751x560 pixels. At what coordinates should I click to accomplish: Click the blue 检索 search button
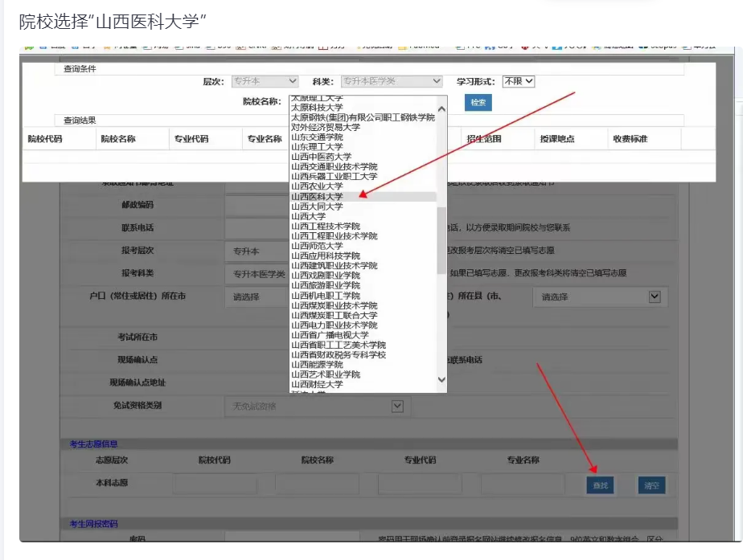478,102
